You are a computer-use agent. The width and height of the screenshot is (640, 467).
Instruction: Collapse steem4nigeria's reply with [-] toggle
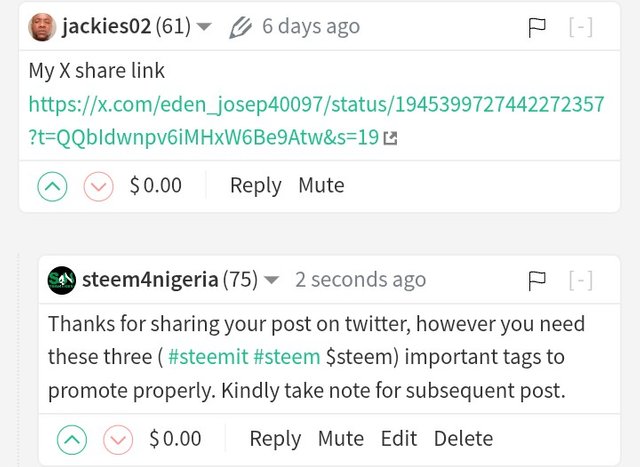coord(581,280)
